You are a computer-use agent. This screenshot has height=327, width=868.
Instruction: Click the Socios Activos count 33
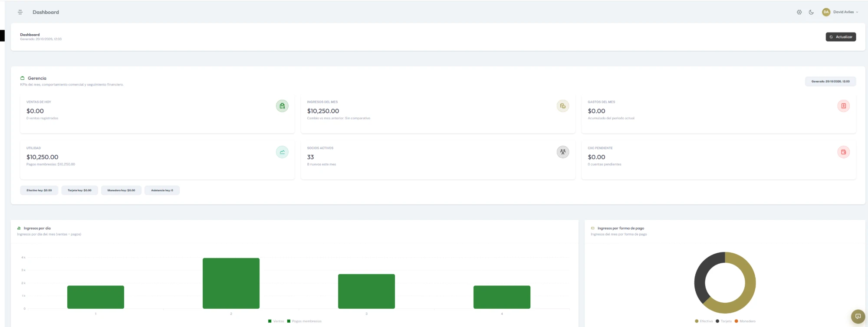pyautogui.click(x=310, y=157)
